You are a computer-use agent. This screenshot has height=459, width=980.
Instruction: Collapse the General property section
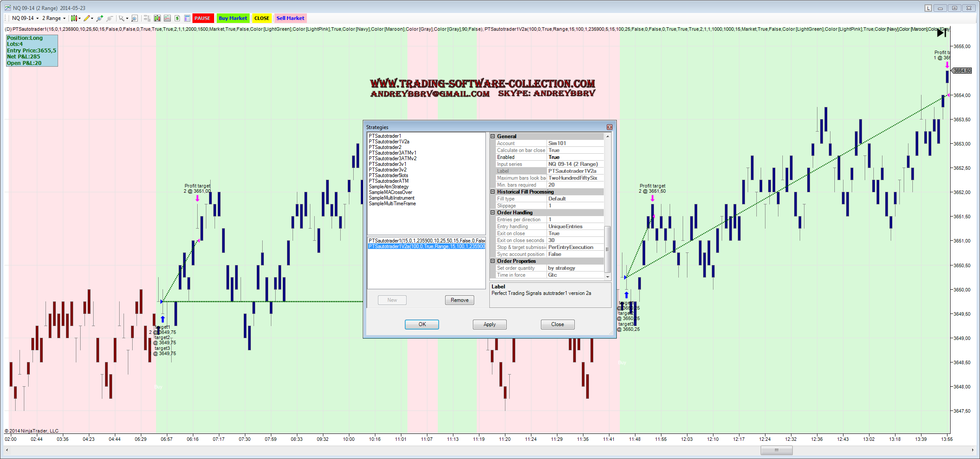493,136
